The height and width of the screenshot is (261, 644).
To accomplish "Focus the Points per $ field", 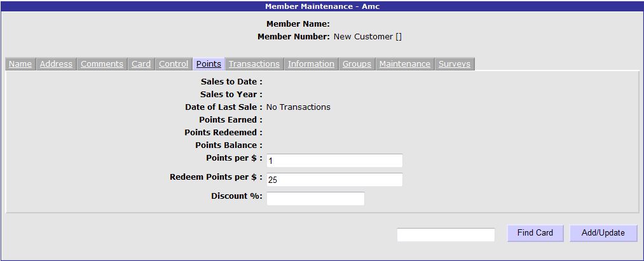I will click(334, 161).
